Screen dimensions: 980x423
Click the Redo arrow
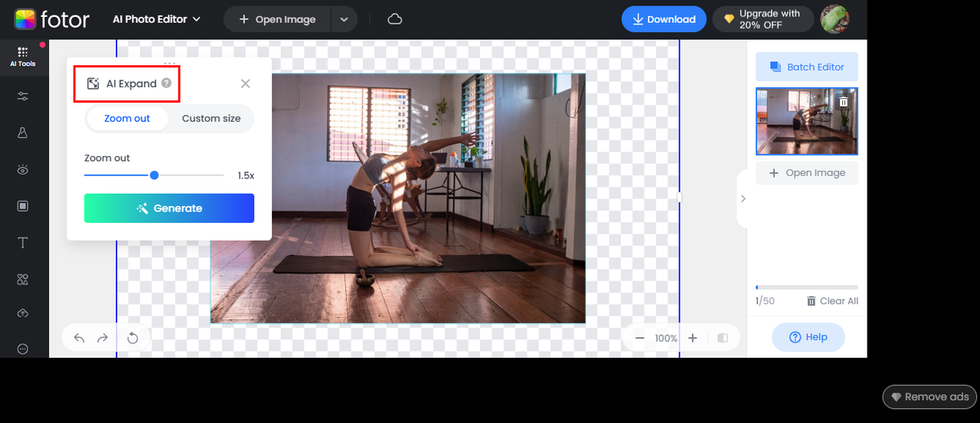coord(103,338)
